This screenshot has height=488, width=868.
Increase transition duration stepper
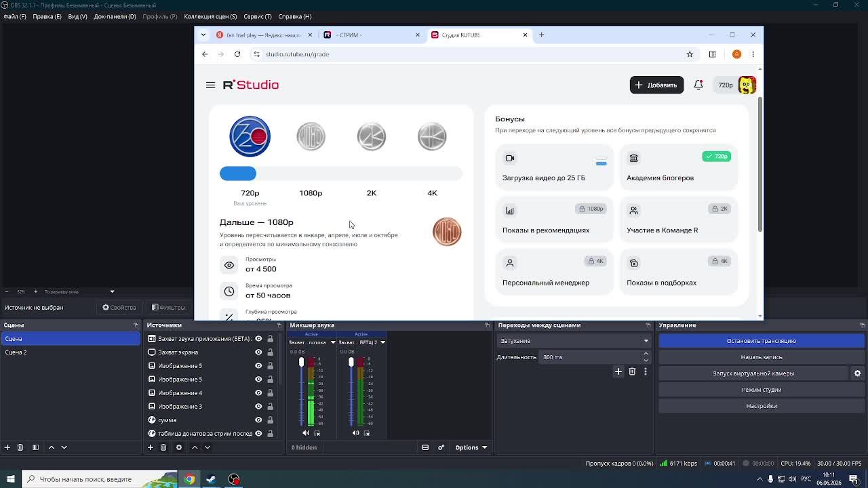tap(646, 354)
